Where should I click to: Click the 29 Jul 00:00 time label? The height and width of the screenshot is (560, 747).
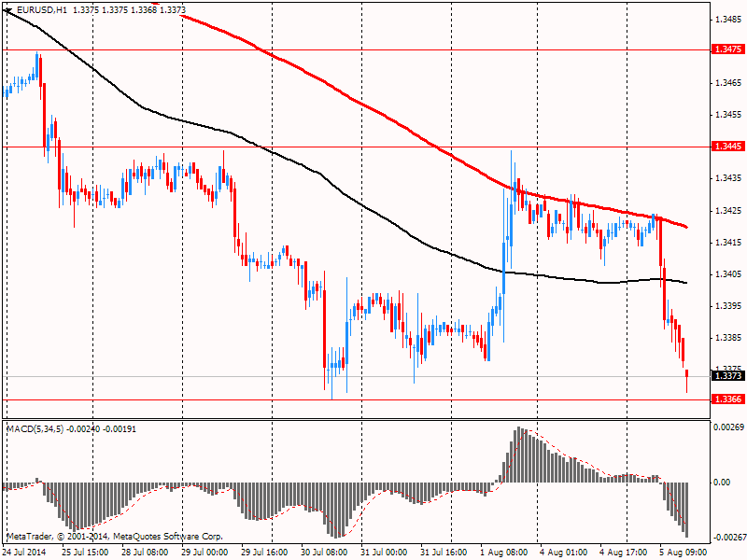204,552
